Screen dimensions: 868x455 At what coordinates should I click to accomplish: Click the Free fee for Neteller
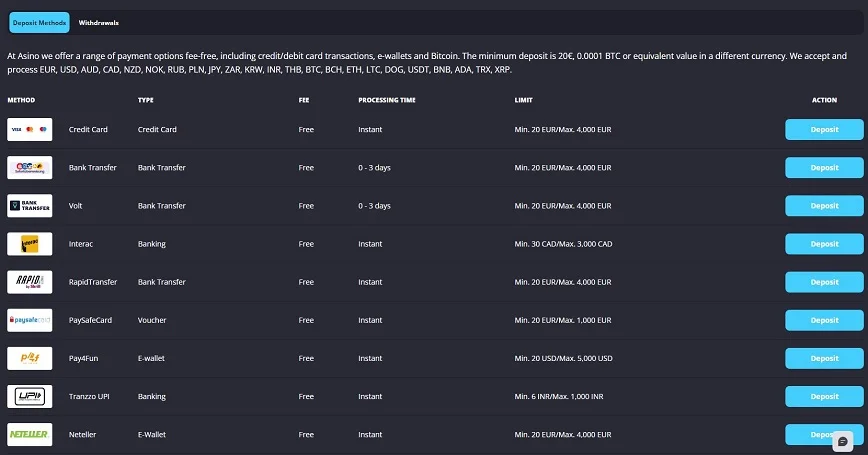tap(306, 435)
